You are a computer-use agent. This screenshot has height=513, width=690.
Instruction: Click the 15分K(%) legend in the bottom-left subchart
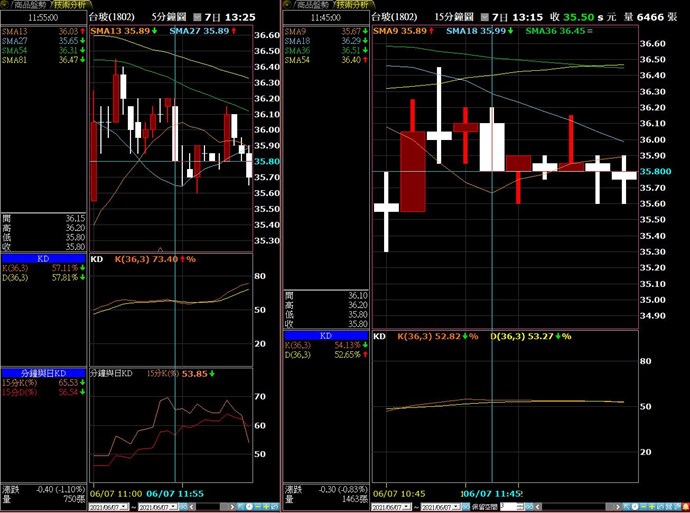click(163, 373)
